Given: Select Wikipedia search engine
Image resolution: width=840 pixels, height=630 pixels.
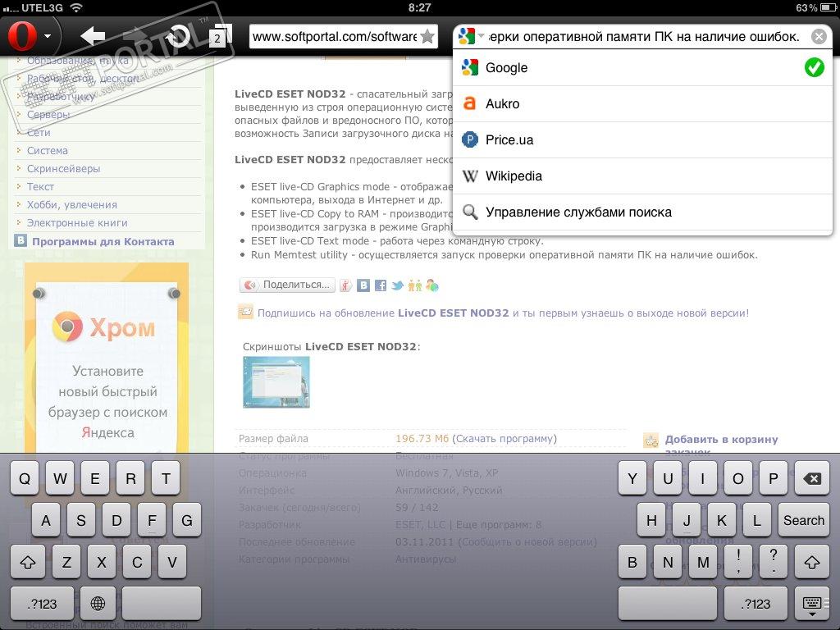Looking at the screenshot, I should [642, 176].
